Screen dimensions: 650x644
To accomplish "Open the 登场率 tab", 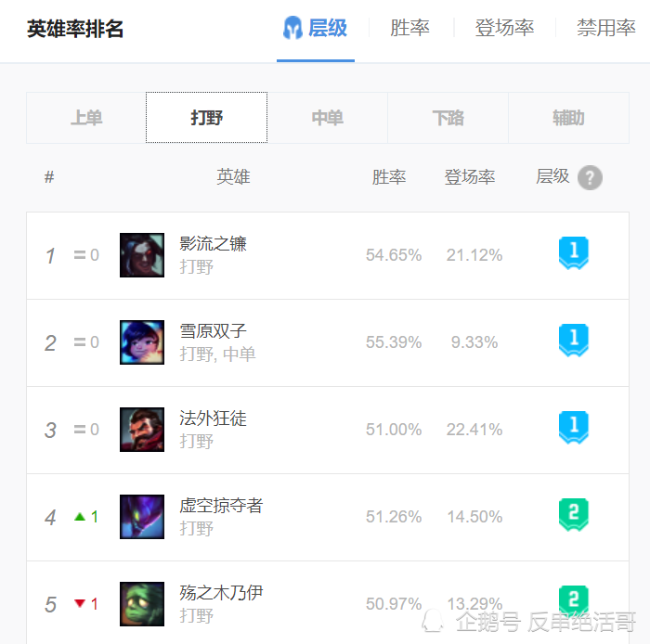I will [504, 28].
